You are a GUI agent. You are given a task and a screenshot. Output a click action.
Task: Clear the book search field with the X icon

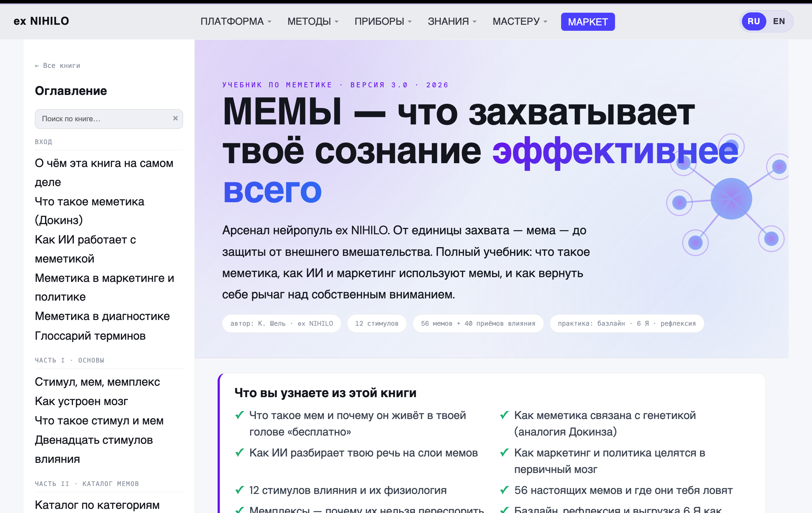click(175, 118)
